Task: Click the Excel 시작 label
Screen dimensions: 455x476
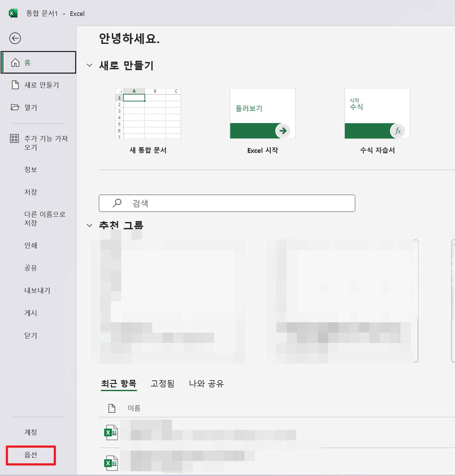Action: [x=263, y=150]
